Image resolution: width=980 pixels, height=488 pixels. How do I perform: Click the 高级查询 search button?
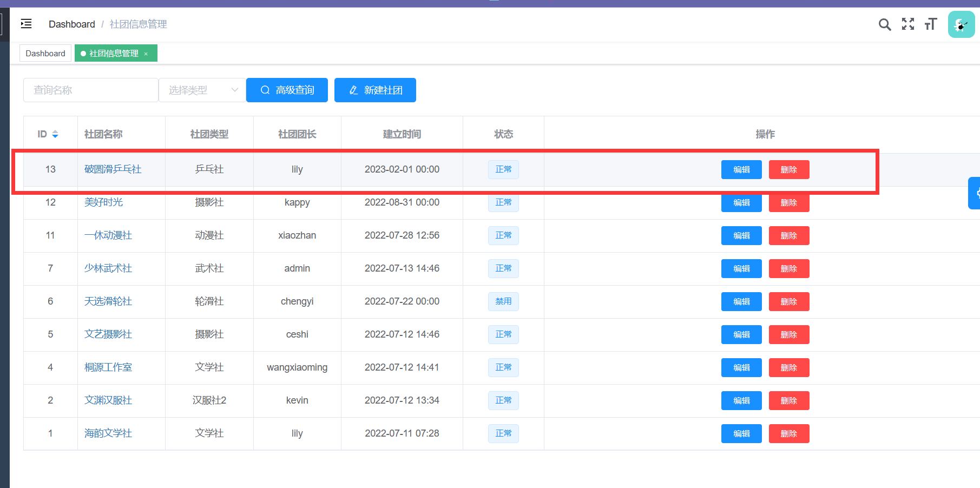[x=287, y=90]
